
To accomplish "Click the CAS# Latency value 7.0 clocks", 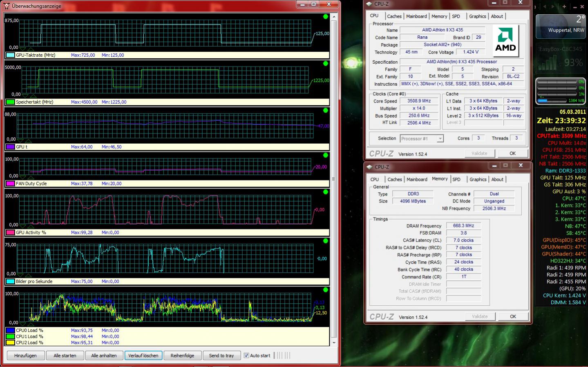I will (x=463, y=240).
